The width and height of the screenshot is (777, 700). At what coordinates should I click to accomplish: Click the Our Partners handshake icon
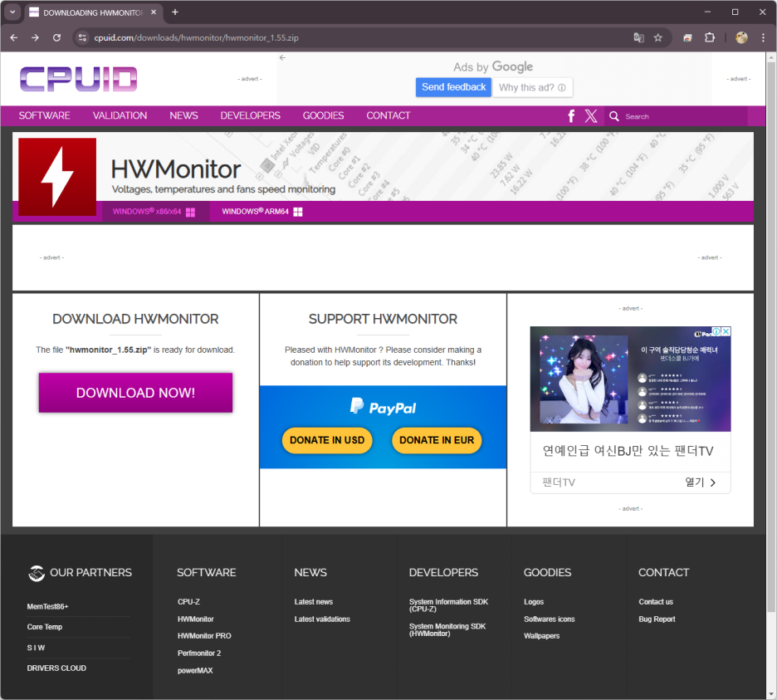click(37, 573)
